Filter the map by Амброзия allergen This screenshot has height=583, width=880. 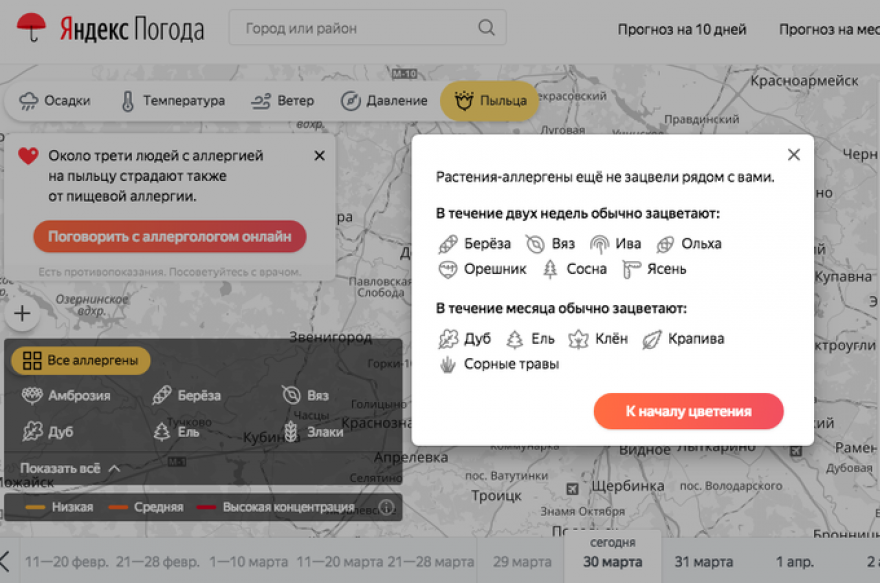(x=67, y=395)
